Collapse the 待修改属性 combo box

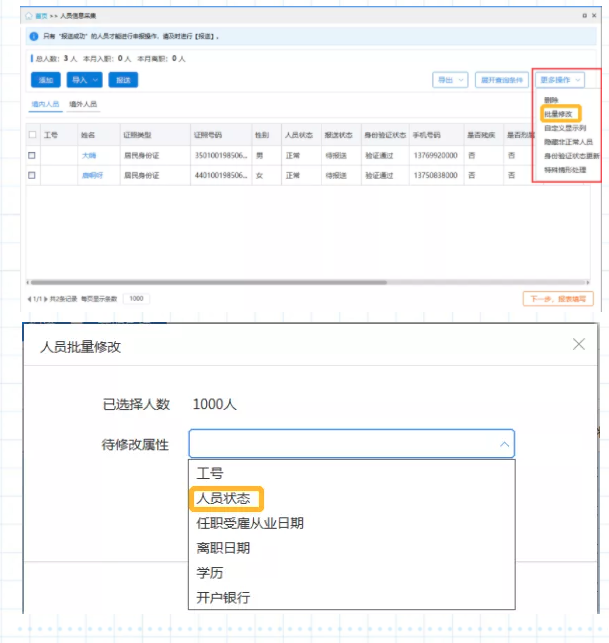tap(503, 444)
